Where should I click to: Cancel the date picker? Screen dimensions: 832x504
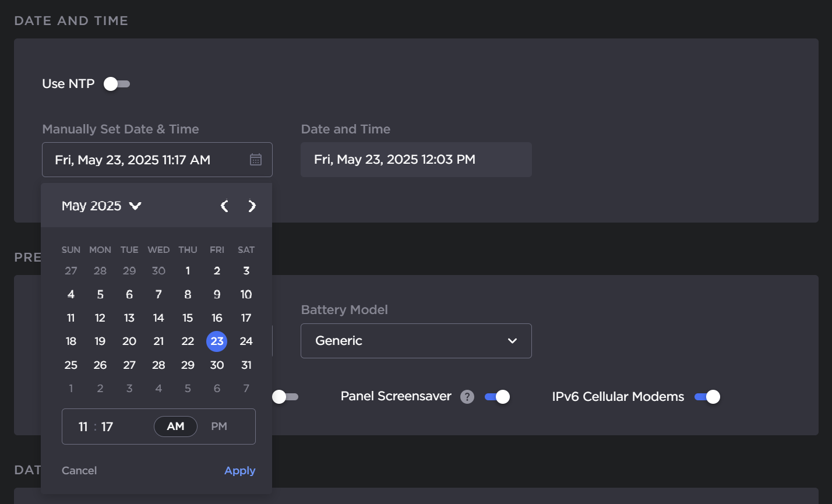pos(79,471)
